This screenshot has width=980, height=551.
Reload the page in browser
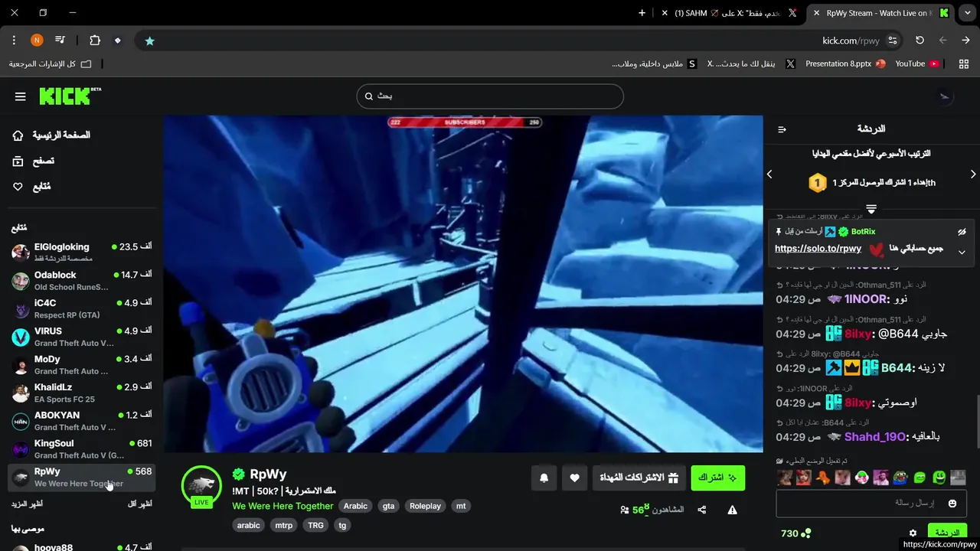(x=920, y=41)
